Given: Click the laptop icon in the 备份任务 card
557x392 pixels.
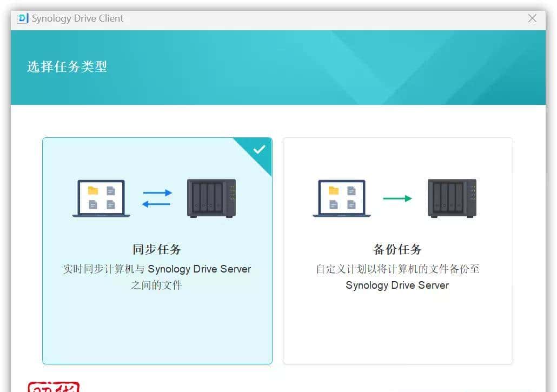Looking at the screenshot, I should tap(342, 198).
